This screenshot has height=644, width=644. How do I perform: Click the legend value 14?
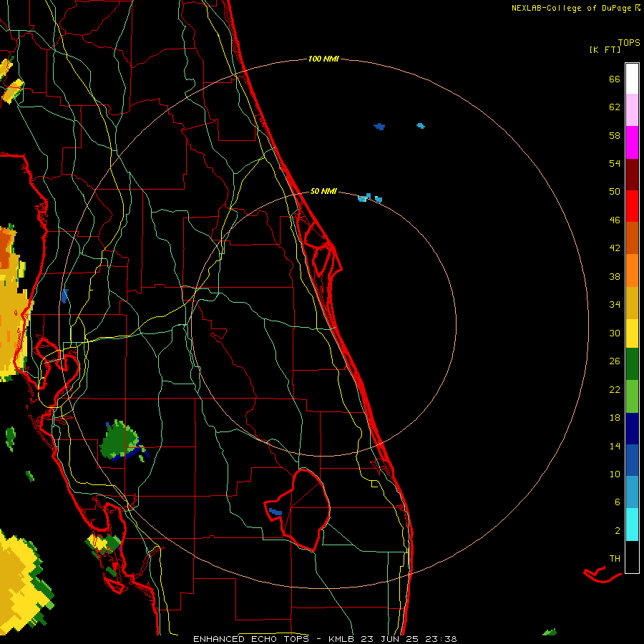click(615, 446)
